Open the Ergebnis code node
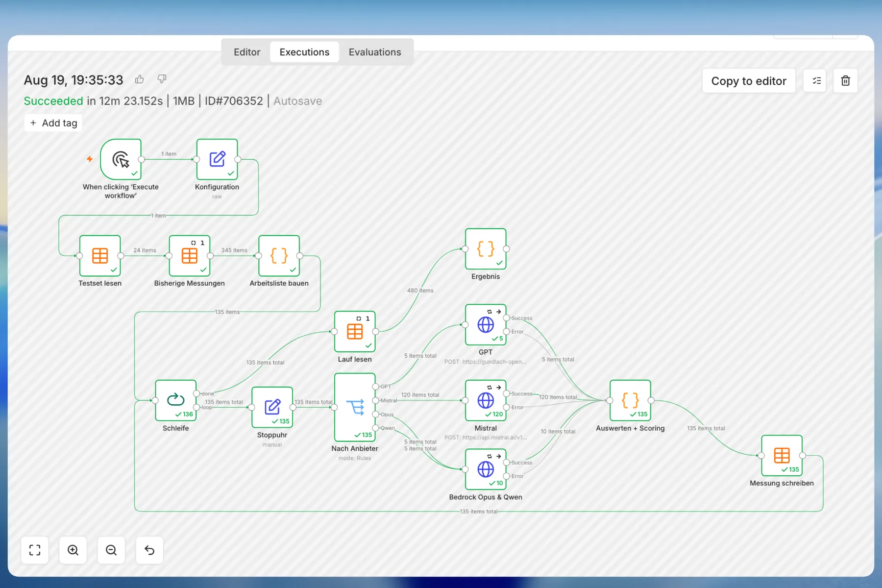Viewport: 882px width, 588px height. tap(486, 249)
